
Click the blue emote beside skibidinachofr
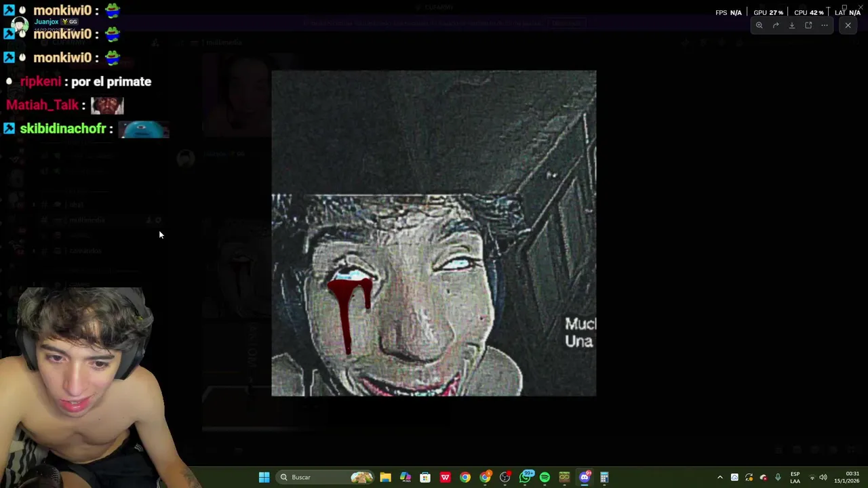pyautogui.click(x=144, y=129)
